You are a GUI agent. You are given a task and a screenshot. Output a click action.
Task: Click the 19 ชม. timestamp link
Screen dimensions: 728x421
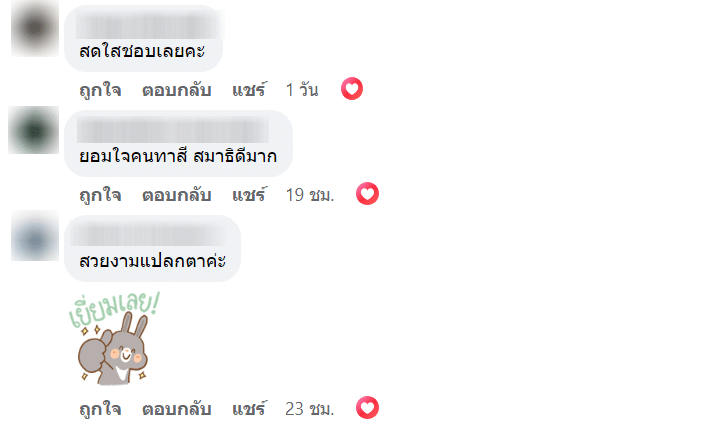coord(309,194)
